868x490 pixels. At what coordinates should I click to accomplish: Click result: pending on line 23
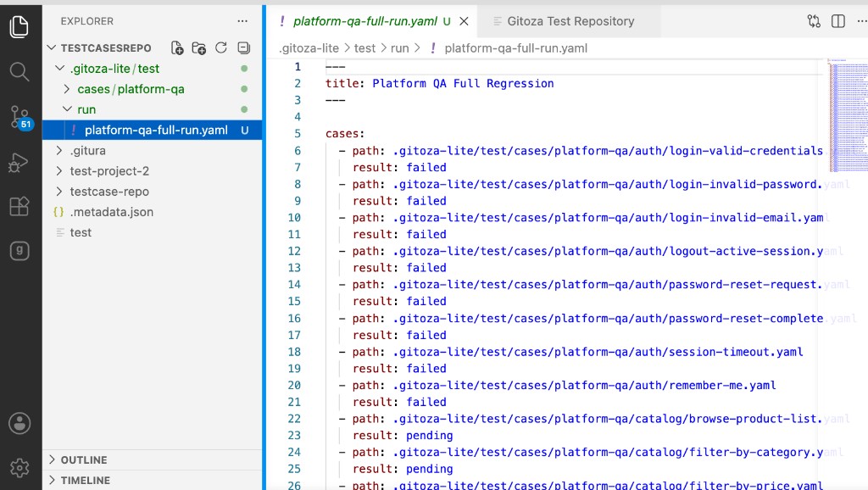pyautogui.click(x=403, y=435)
